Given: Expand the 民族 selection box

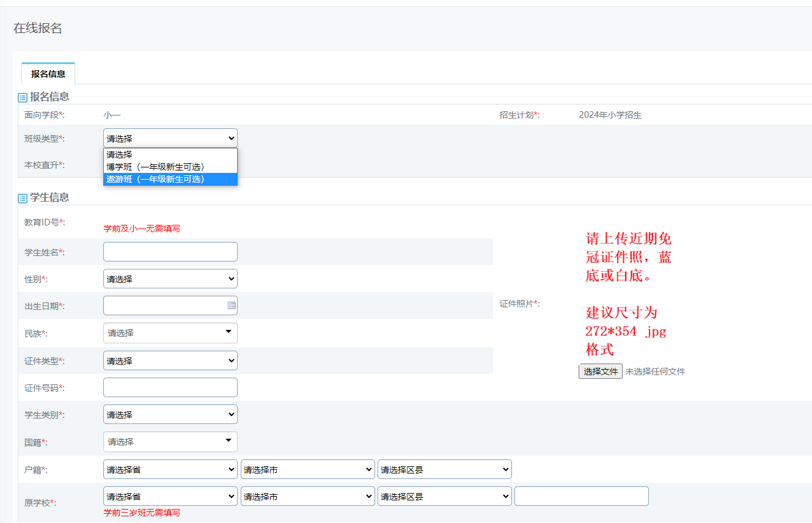Looking at the screenshot, I should pyautogui.click(x=170, y=333).
